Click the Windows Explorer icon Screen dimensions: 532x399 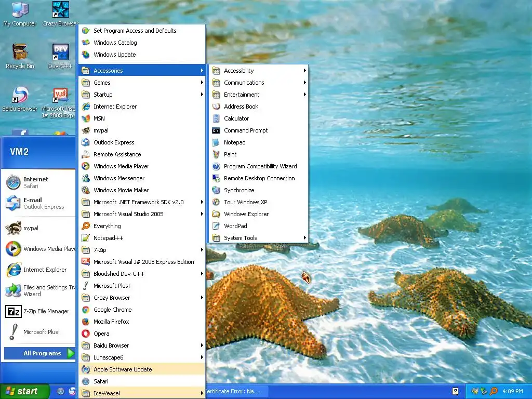(x=216, y=214)
